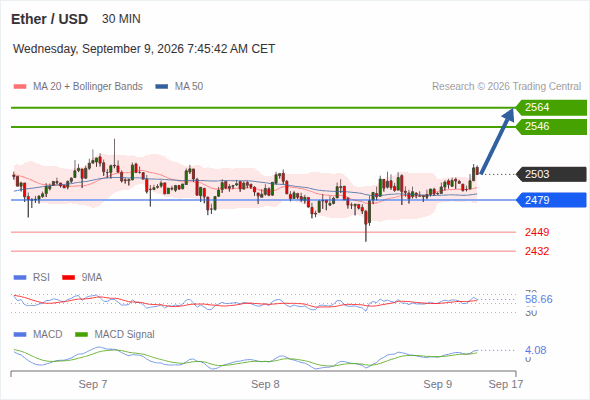Click the 2546 green resistance price label
The width and height of the screenshot is (590, 400).
[x=551, y=127]
